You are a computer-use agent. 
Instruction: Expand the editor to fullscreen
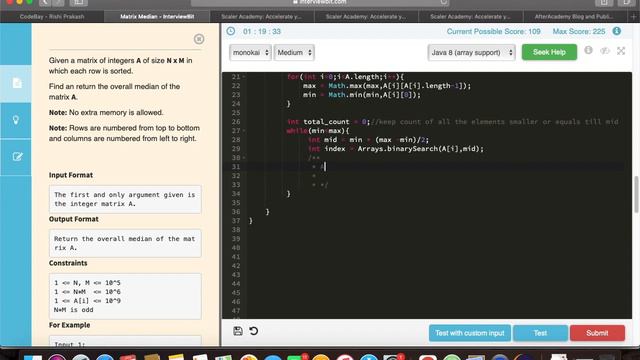pyautogui.click(x=621, y=51)
